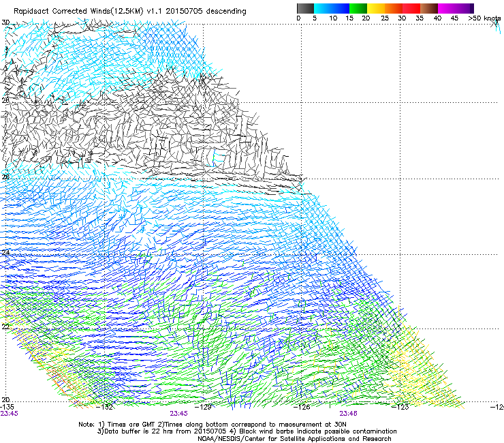Click the NOAA/NESDIS credit line

pyautogui.click(x=294, y=439)
